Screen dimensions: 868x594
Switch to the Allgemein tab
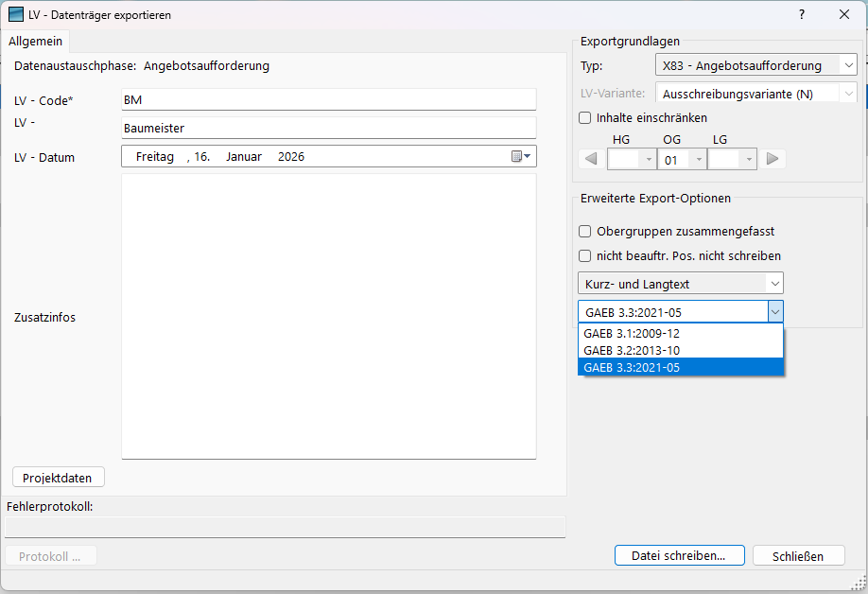click(35, 42)
